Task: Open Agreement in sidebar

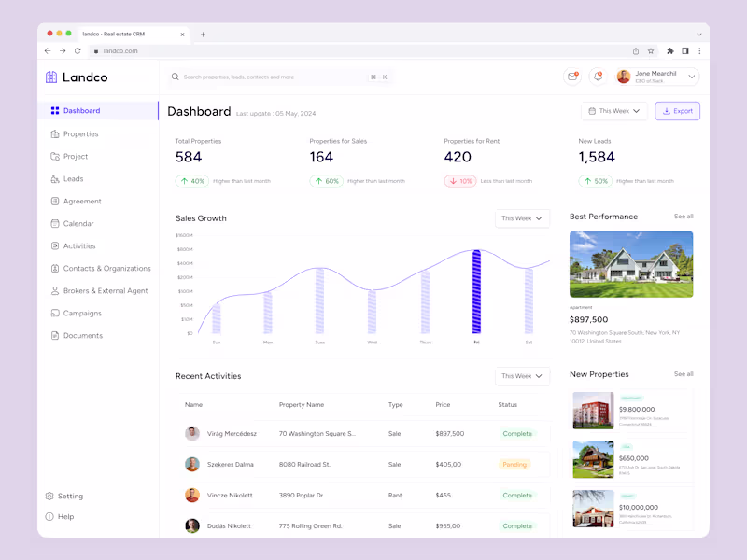Action: [82, 201]
